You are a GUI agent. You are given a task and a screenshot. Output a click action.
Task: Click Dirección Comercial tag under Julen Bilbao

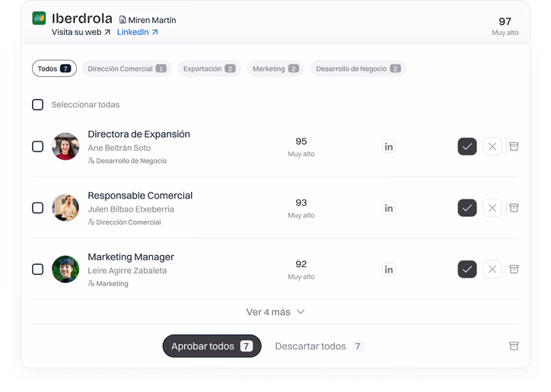pyautogui.click(x=124, y=222)
